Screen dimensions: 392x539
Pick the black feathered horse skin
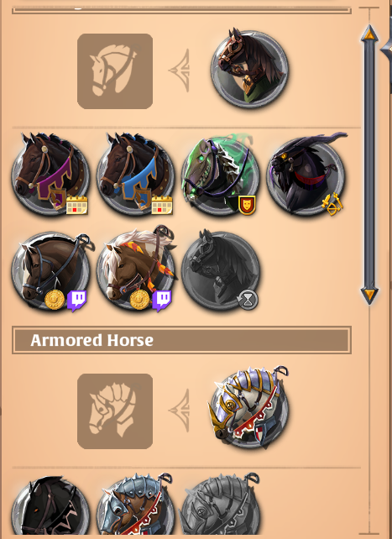click(306, 175)
